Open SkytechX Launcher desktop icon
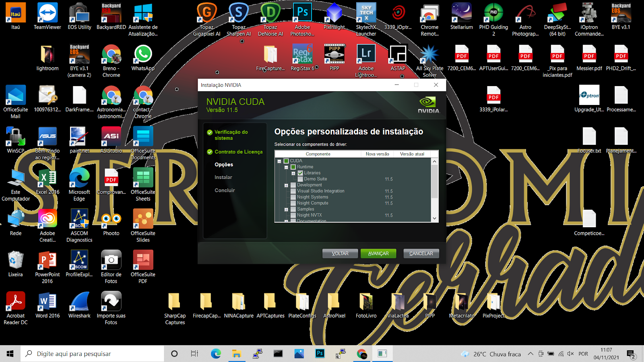 (366, 19)
